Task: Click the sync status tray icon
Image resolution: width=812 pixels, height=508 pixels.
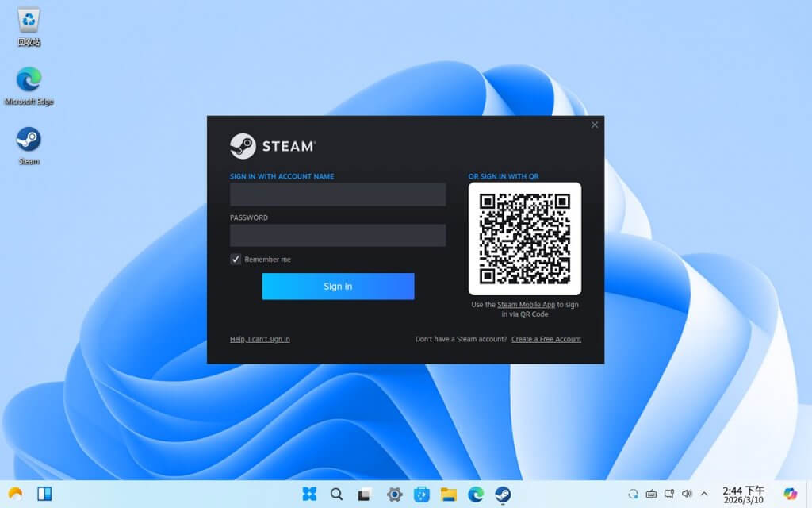Action: point(633,494)
